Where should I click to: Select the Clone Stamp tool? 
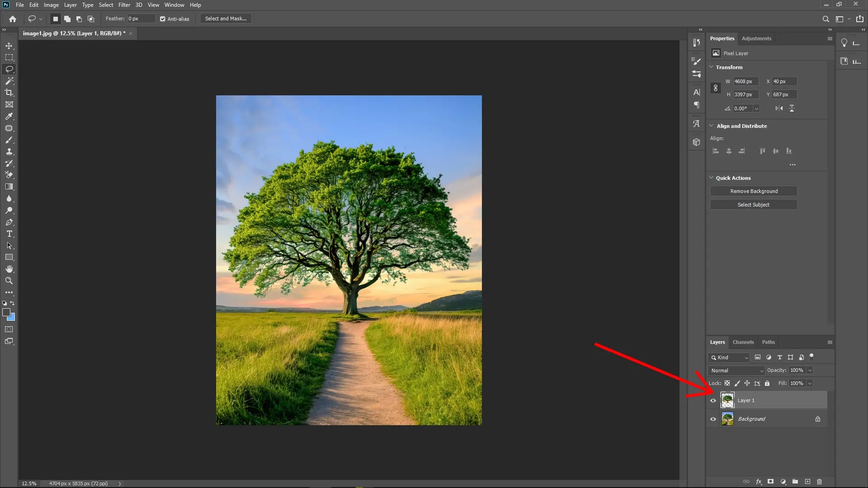pyautogui.click(x=9, y=152)
